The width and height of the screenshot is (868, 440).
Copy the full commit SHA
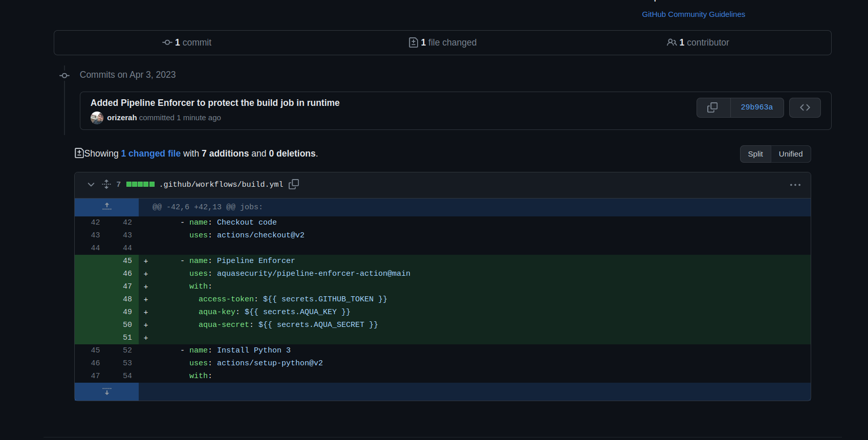pos(713,107)
